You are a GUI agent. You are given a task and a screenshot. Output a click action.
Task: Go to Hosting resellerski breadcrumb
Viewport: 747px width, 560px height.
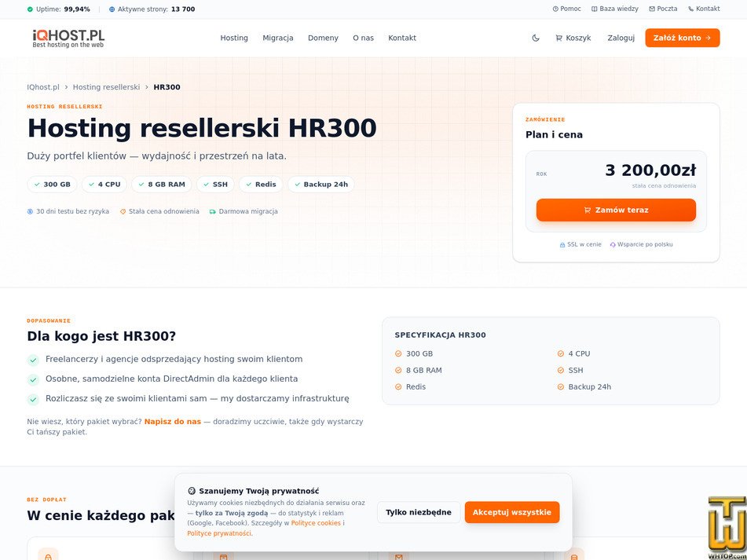[x=106, y=87]
